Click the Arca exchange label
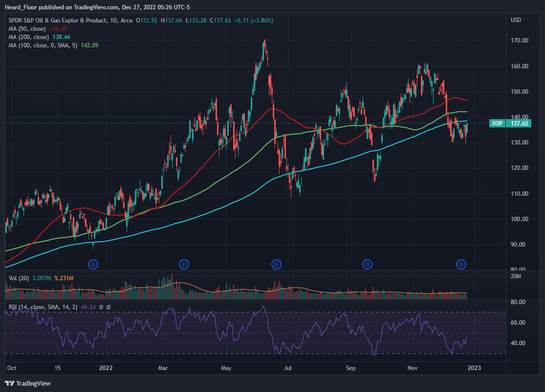Image resolution: width=545 pixels, height=392 pixels. [127, 21]
